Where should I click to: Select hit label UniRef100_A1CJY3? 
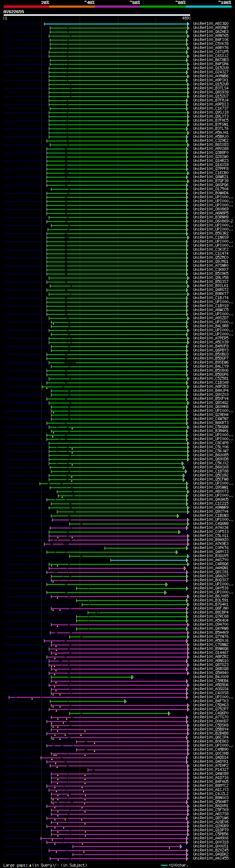tap(211, 790)
